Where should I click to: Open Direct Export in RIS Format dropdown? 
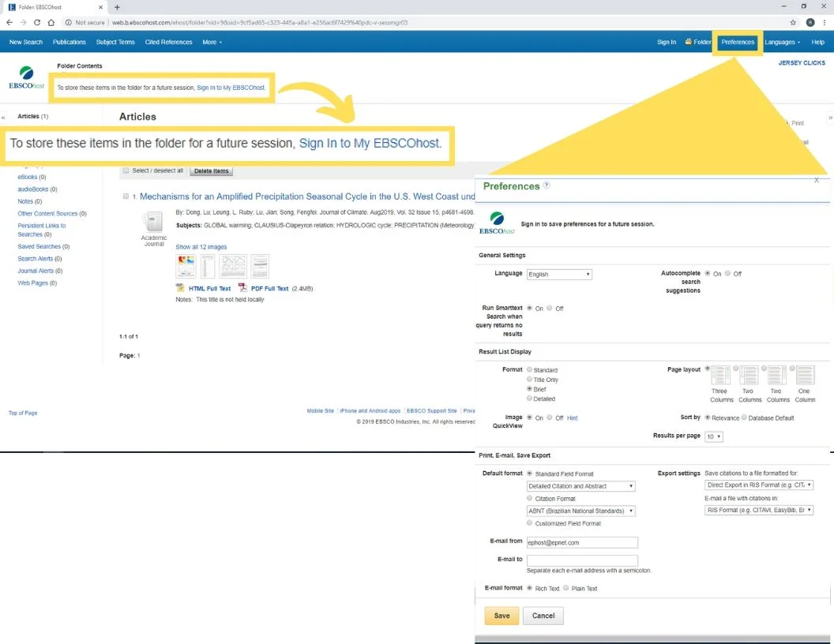[x=759, y=485]
